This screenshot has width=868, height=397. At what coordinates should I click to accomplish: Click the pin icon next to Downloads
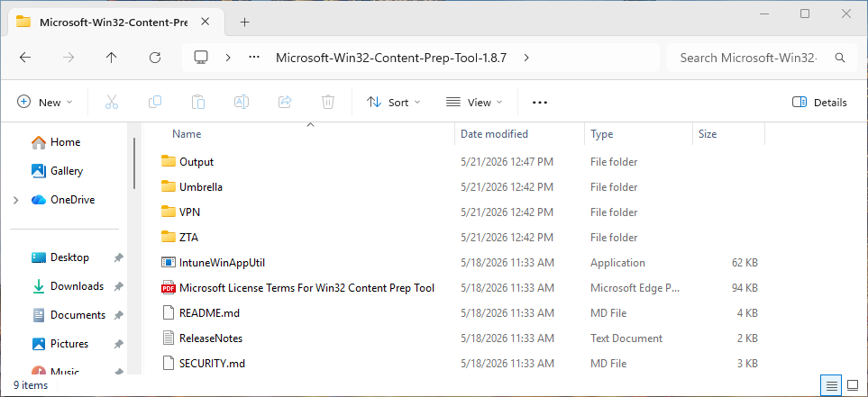pos(118,286)
